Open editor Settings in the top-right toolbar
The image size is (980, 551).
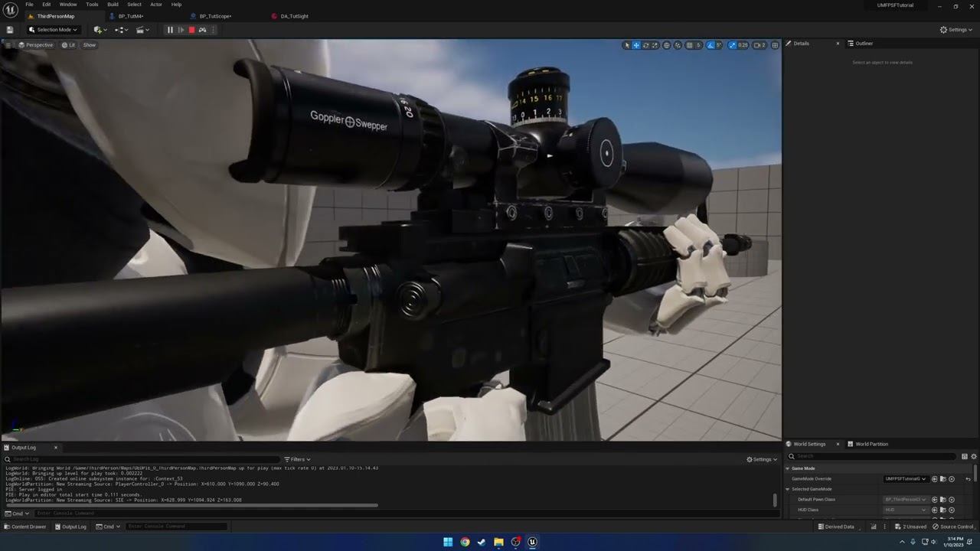(x=956, y=30)
